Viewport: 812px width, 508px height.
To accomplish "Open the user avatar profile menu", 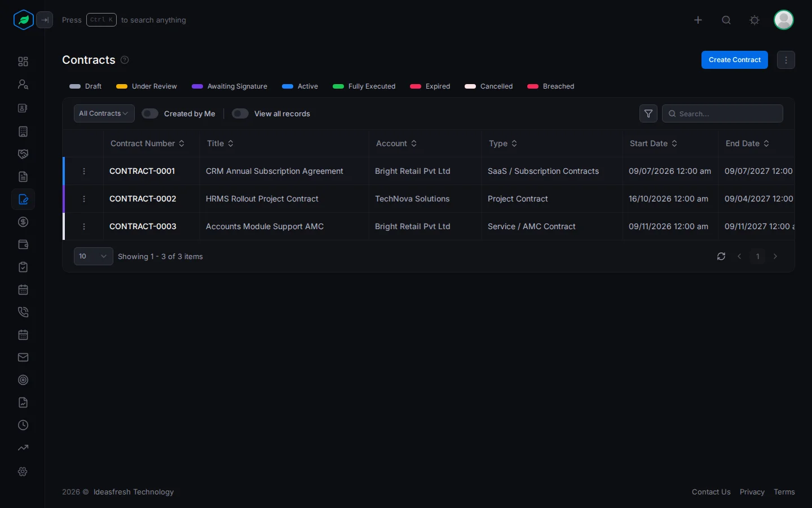I will 784,20.
